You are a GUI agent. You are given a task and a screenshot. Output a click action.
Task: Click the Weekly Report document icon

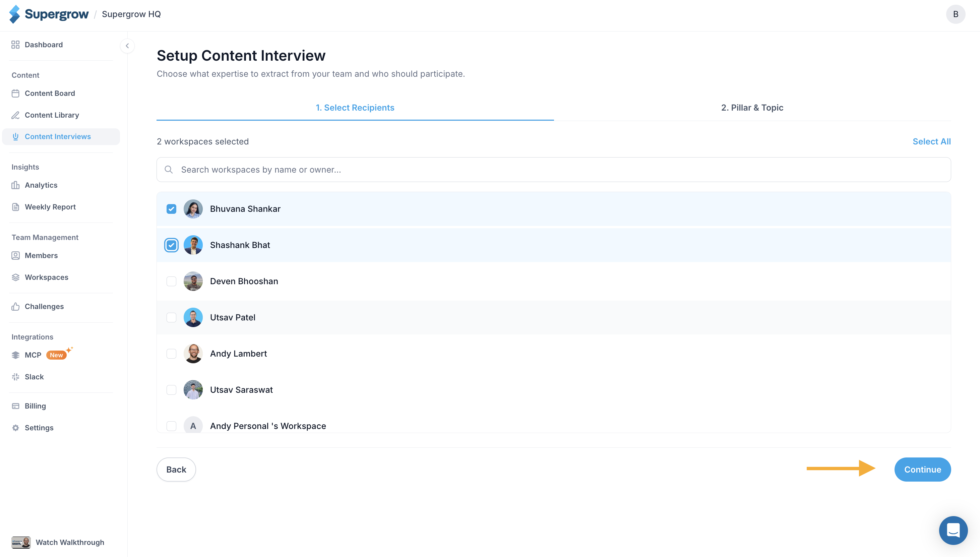tap(15, 207)
